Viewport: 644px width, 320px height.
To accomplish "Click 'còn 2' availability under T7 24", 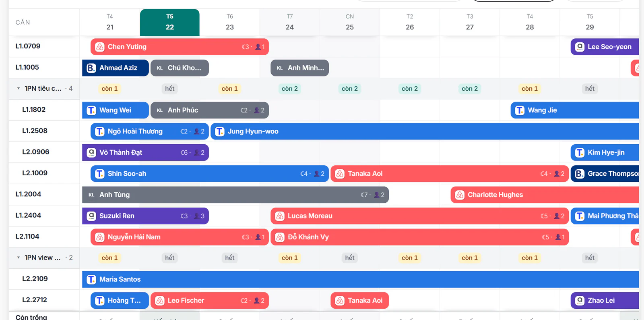I will pos(290,89).
